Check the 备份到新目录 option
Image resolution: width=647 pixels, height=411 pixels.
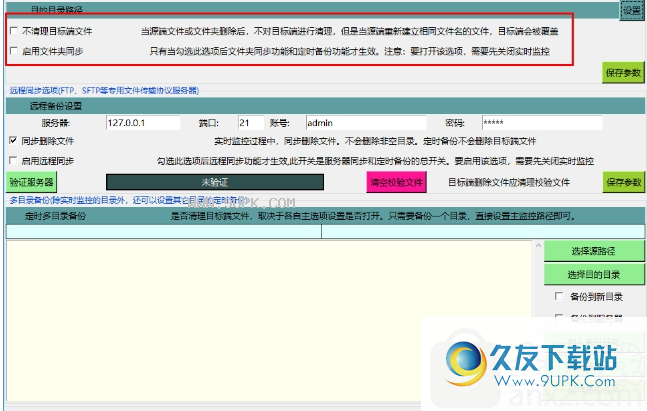559,296
